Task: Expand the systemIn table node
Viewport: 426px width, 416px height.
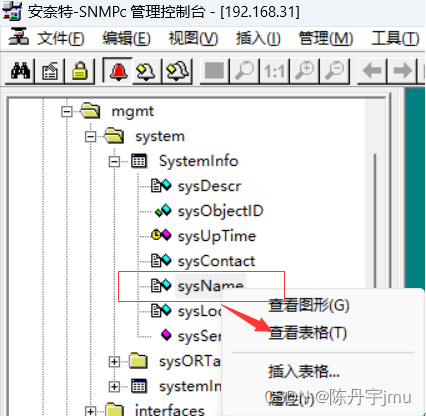Action: pyautogui.click(x=114, y=387)
